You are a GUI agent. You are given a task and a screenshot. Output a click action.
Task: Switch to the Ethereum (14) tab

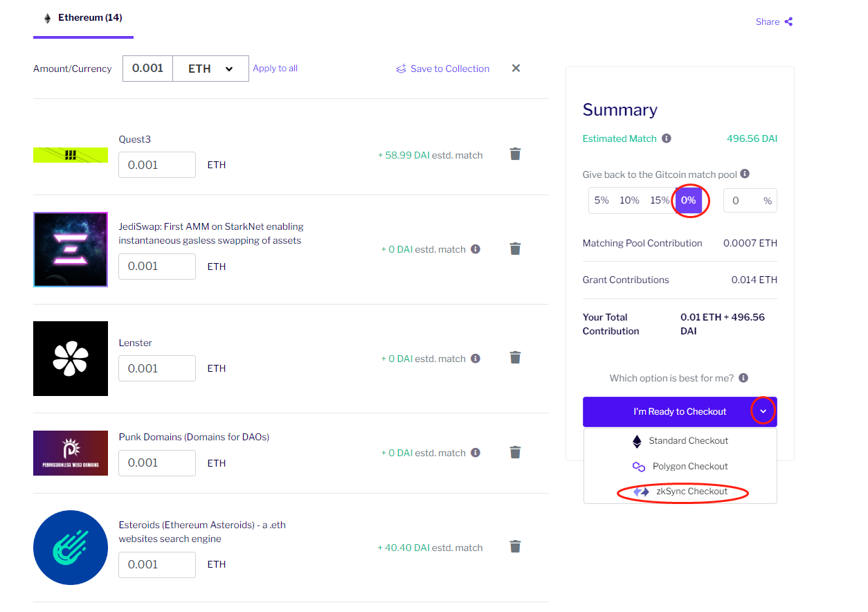(83, 18)
